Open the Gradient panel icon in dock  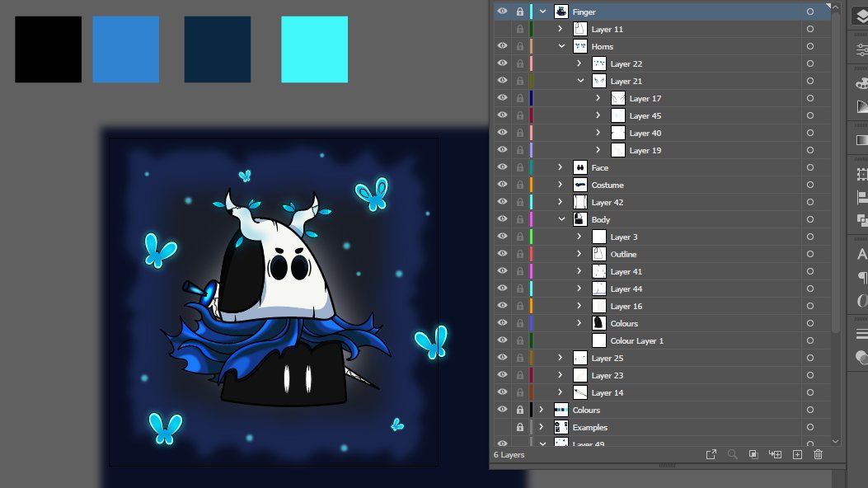tap(861, 140)
